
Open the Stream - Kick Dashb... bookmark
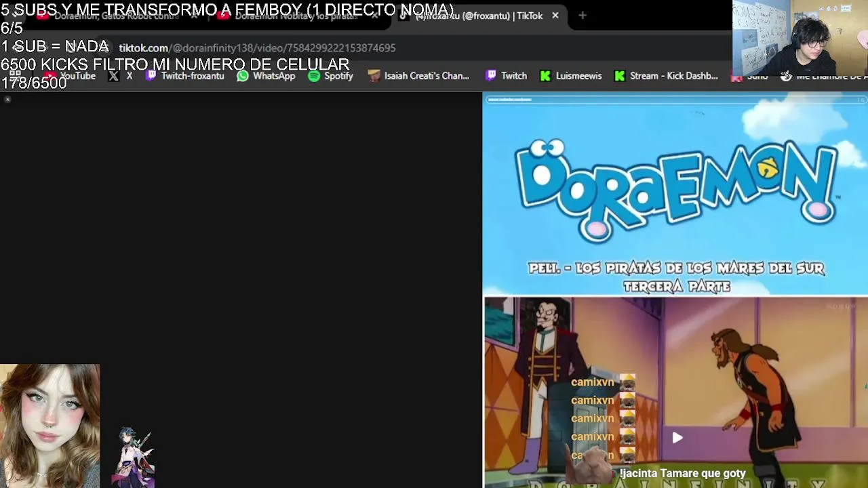[x=666, y=76]
